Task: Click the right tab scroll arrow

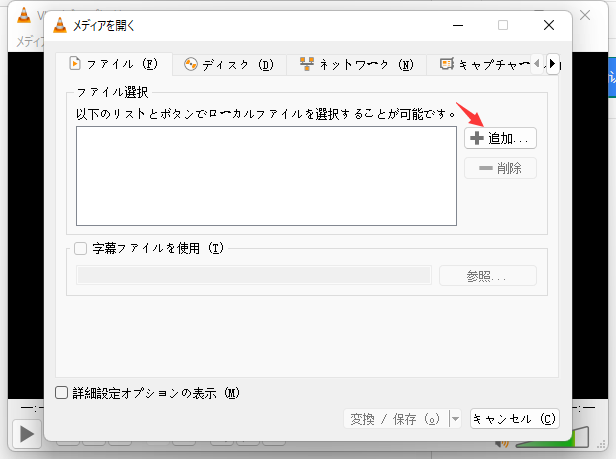Action: [552, 64]
